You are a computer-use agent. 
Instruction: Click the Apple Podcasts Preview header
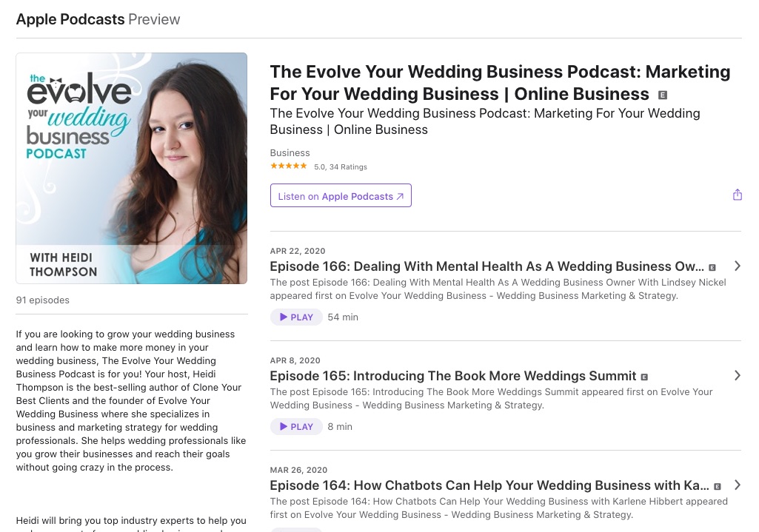[98, 19]
